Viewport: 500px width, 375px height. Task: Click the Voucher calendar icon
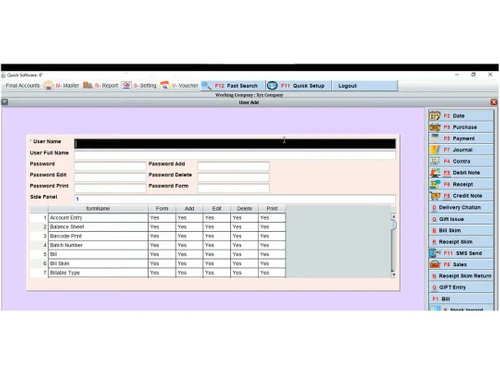[165, 85]
